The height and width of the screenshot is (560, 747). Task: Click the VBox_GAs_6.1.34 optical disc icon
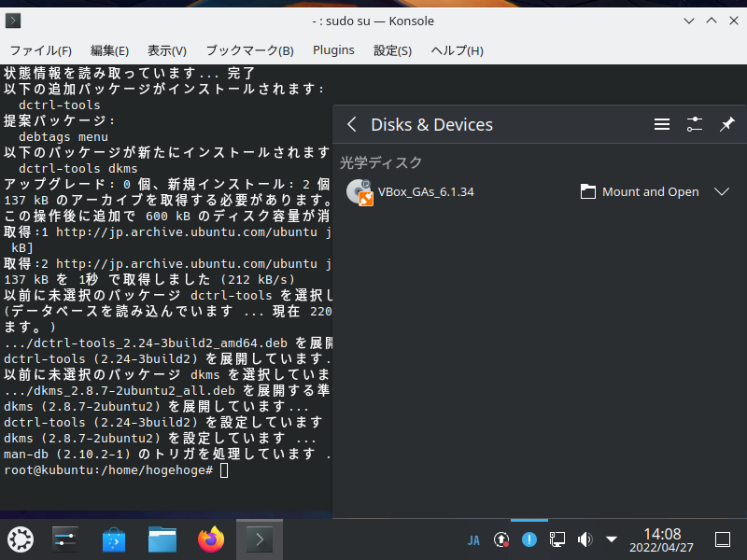click(x=359, y=192)
